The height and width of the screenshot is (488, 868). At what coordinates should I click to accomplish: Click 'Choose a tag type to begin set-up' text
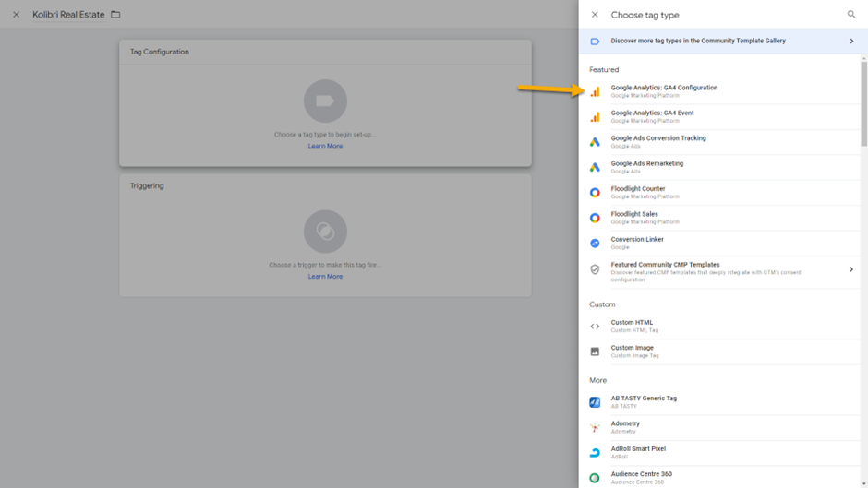(325, 135)
